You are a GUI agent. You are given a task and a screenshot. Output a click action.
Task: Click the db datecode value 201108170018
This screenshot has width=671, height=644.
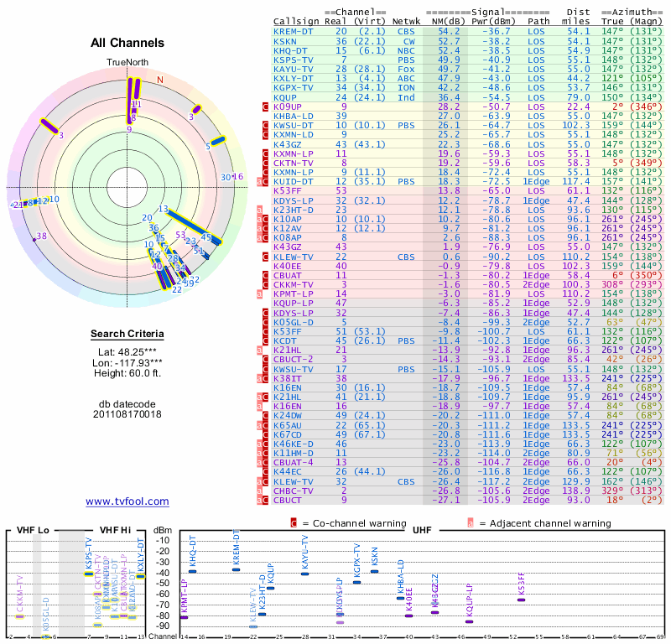127,414
